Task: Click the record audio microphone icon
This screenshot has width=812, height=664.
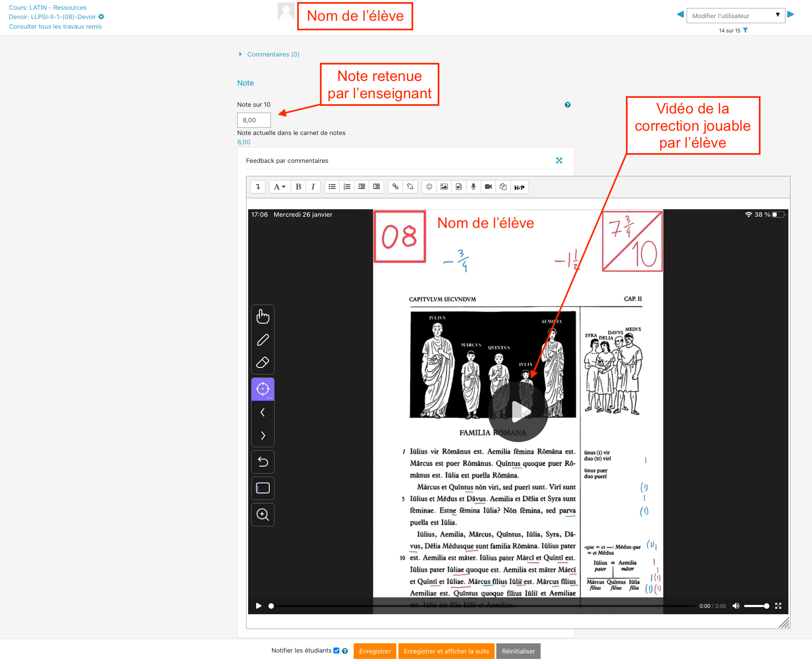Action: (474, 187)
